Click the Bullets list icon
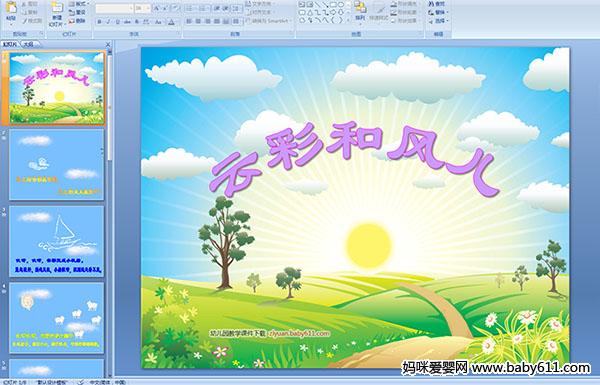Screen dimensions: 600x385 (x=190, y=8)
